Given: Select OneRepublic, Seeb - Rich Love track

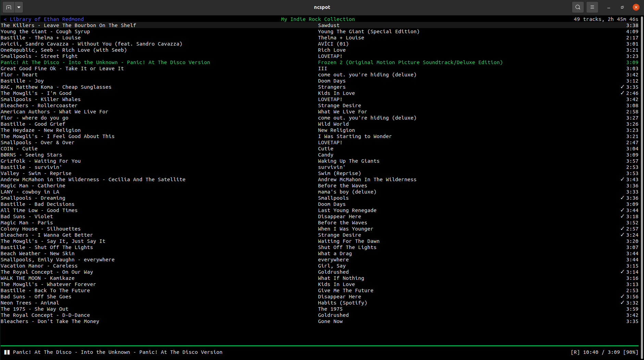Looking at the screenshot, I should pos(319,50).
